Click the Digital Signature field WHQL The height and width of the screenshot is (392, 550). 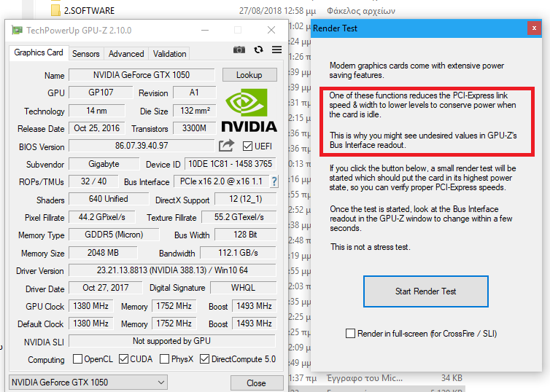point(243,288)
